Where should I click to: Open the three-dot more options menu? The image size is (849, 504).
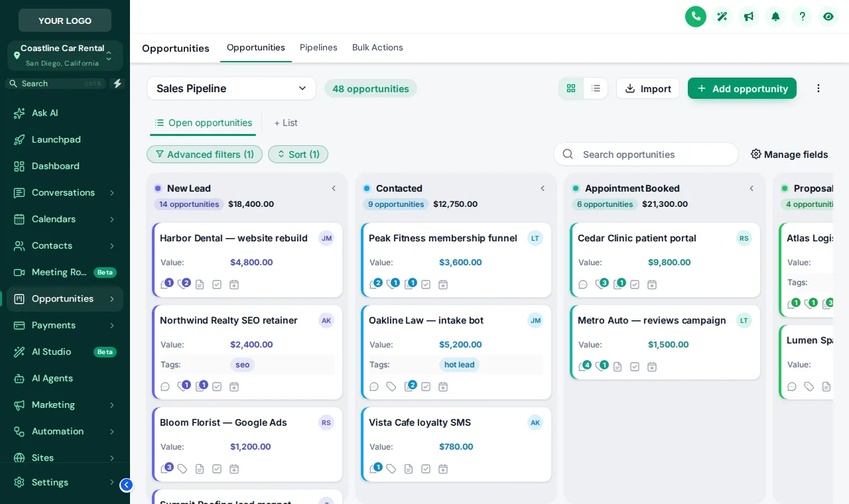click(x=818, y=88)
